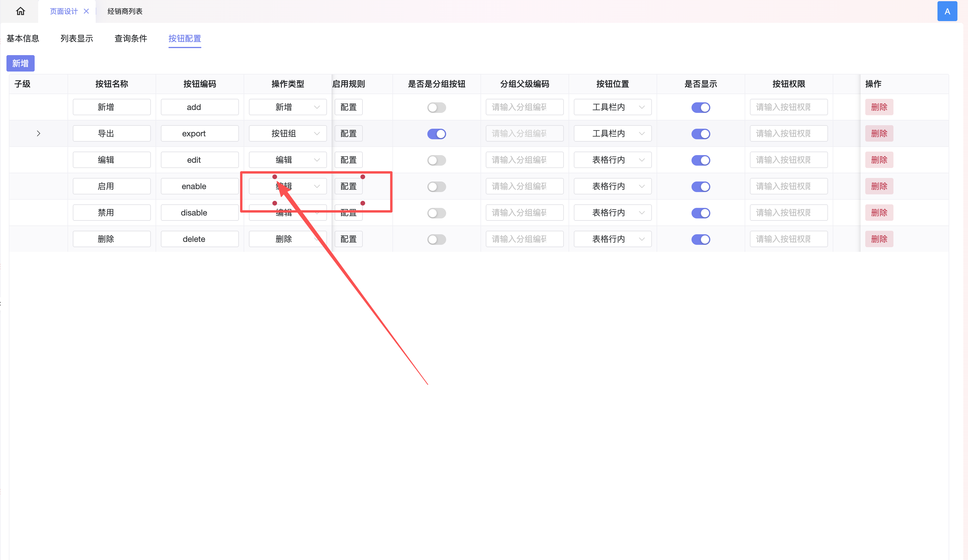Screen dimensions: 968x560
Task: Toggle 是否显示 switch in the disable row
Action: point(700,213)
